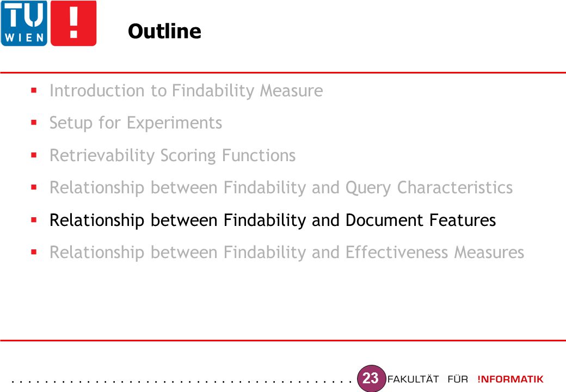Select the slide number 23 circle
This screenshot has width=566, height=392.
pos(371,378)
